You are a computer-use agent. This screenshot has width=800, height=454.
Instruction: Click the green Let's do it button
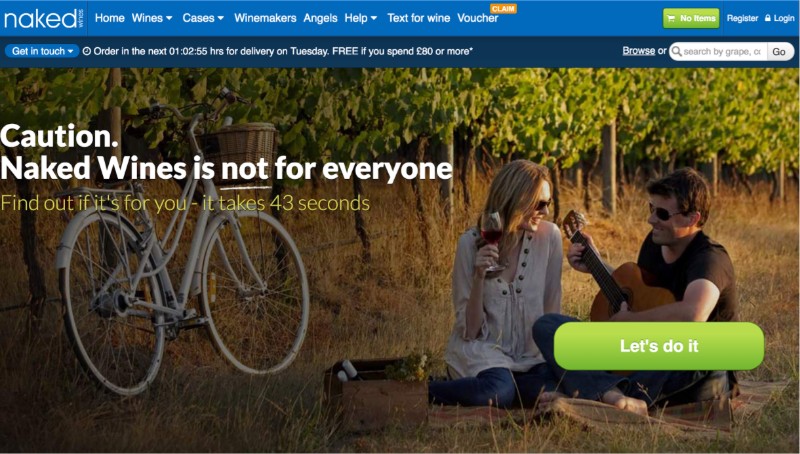pyautogui.click(x=659, y=346)
